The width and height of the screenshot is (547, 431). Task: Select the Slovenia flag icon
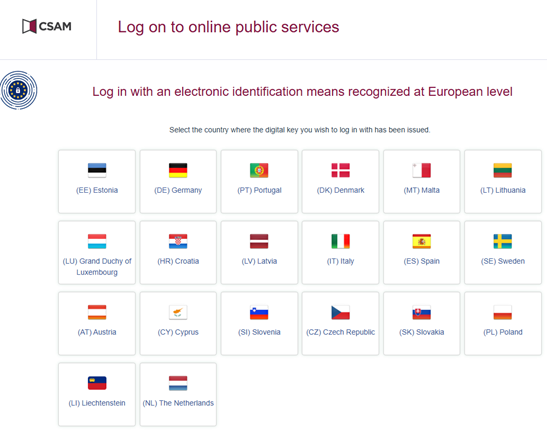(x=259, y=312)
